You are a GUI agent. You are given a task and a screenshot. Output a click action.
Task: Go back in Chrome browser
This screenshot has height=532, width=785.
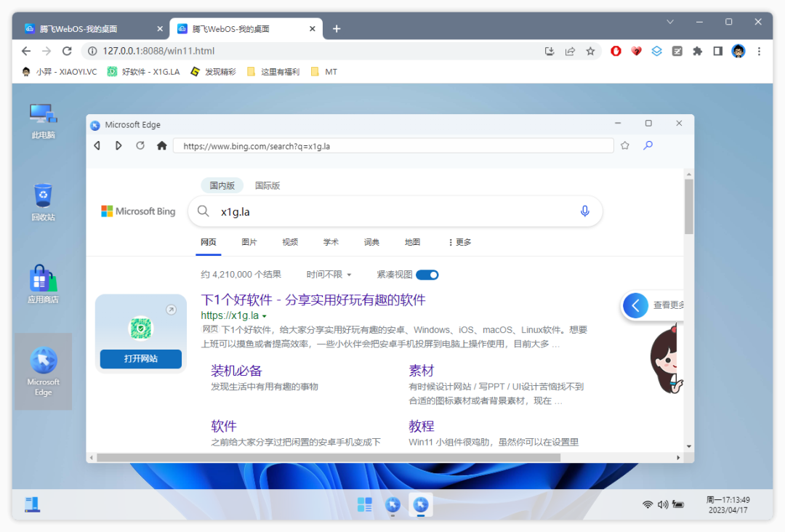26,51
